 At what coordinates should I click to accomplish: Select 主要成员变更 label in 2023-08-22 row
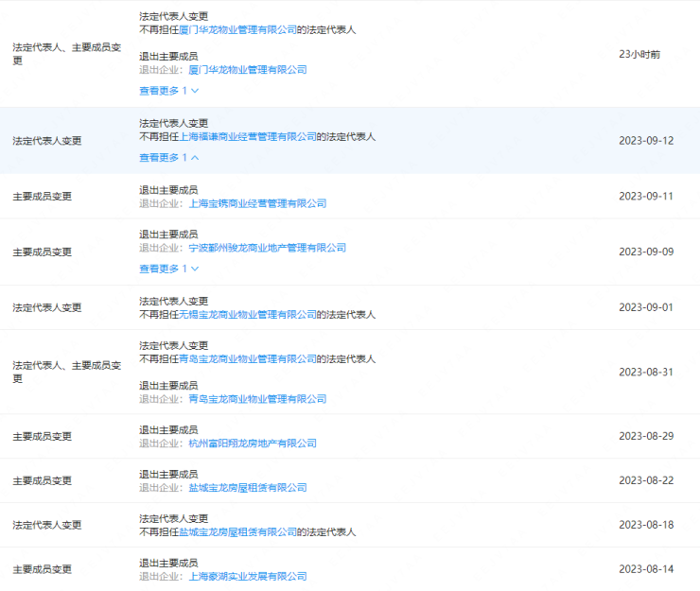pos(42,480)
